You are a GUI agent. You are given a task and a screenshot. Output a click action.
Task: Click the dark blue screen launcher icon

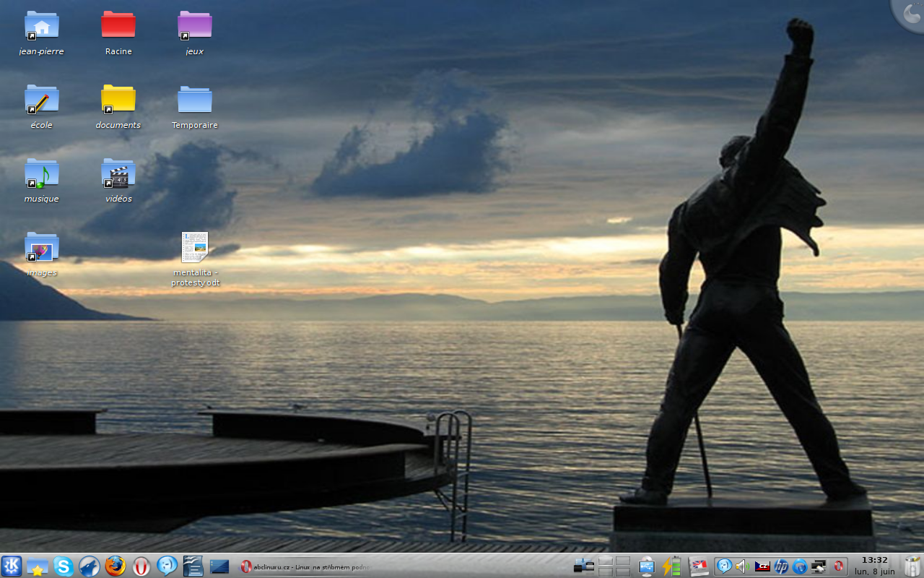[x=219, y=566]
